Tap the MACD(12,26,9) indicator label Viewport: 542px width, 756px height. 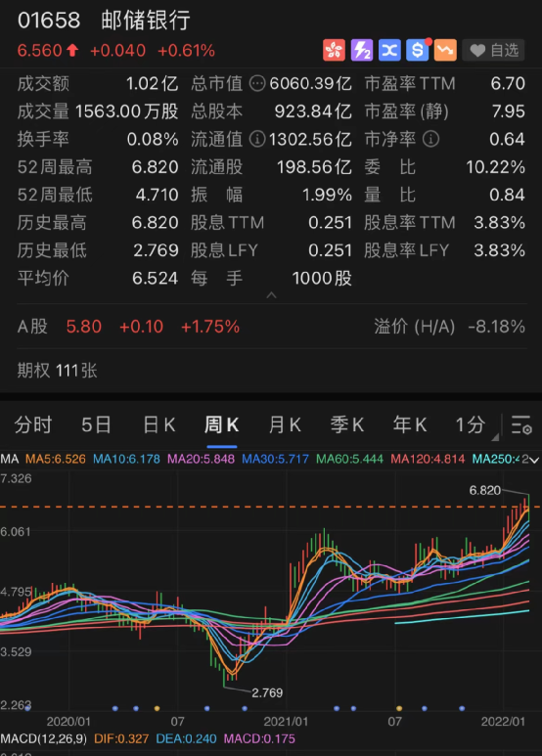click(43, 738)
